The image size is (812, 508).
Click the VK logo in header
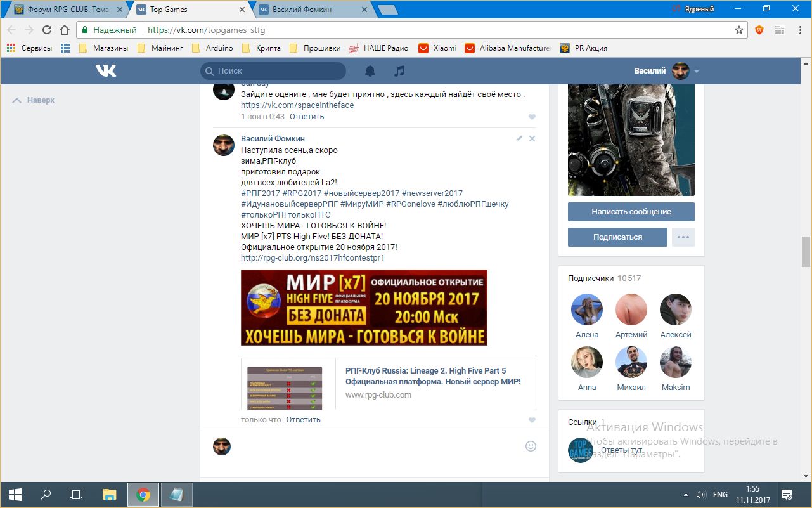pyautogui.click(x=106, y=71)
